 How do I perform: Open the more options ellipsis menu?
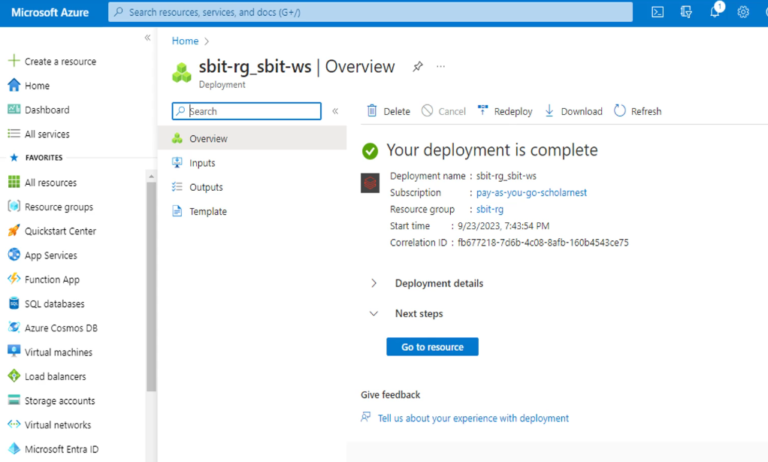(x=440, y=67)
